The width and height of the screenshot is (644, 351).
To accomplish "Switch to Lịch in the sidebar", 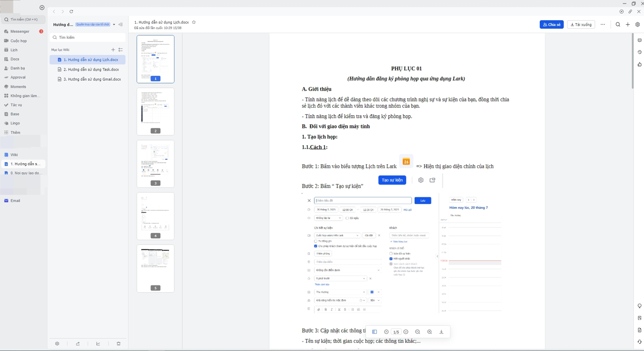I will pos(14,50).
